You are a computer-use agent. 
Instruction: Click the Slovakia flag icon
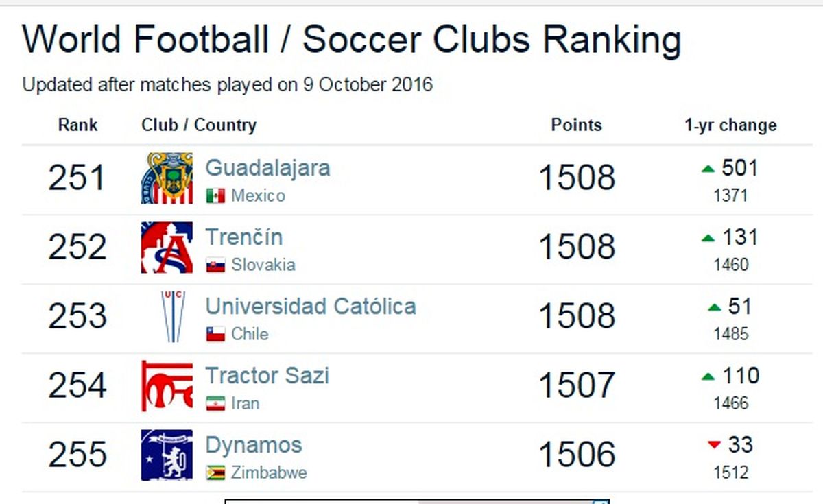215,265
